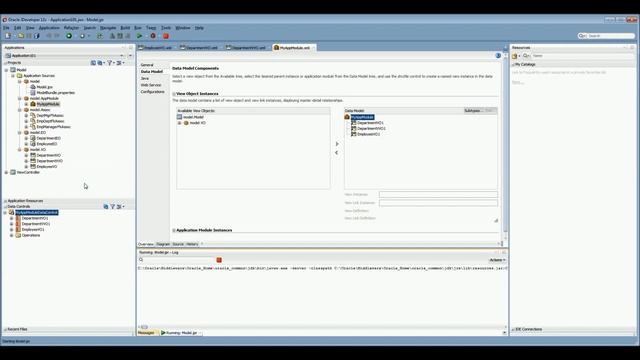Switch to the MyAppModule.xml editor tab
This screenshot has height=360, width=640.
[x=294, y=48]
